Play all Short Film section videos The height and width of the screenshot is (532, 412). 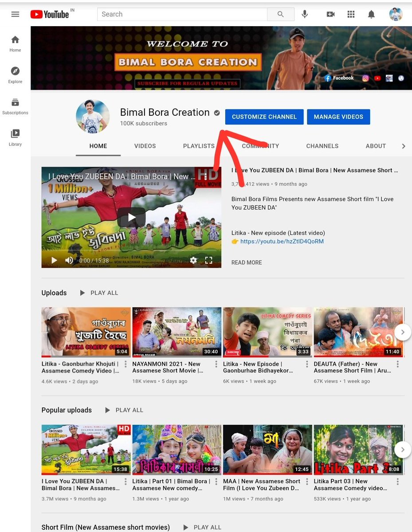[202, 528]
